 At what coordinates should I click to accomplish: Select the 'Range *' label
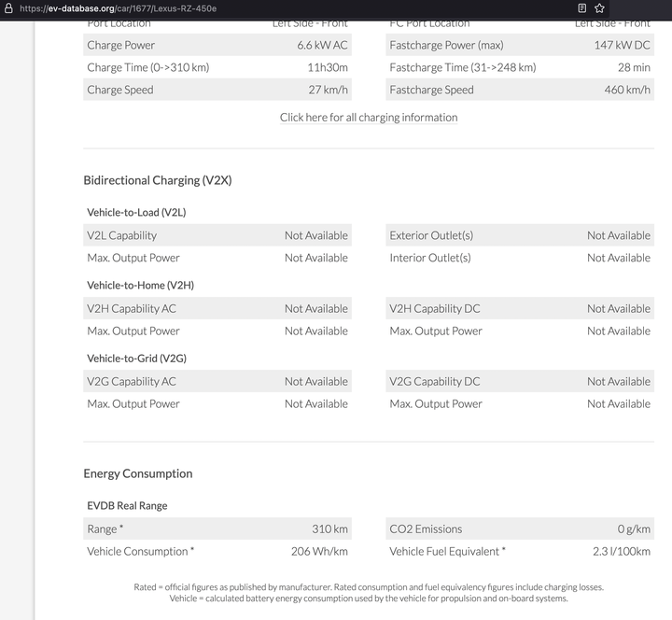[x=105, y=528]
